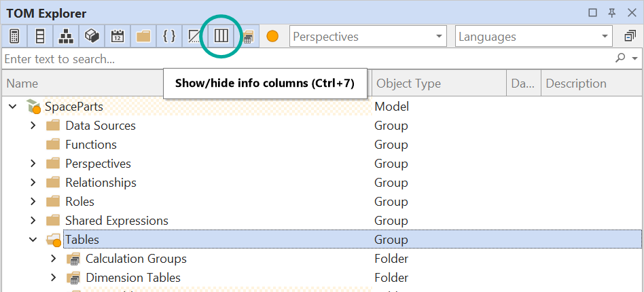Image resolution: width=644 pixels, height=292 pixels.
Task: Click the truncated Da... column header
Action: pos(524,84)
